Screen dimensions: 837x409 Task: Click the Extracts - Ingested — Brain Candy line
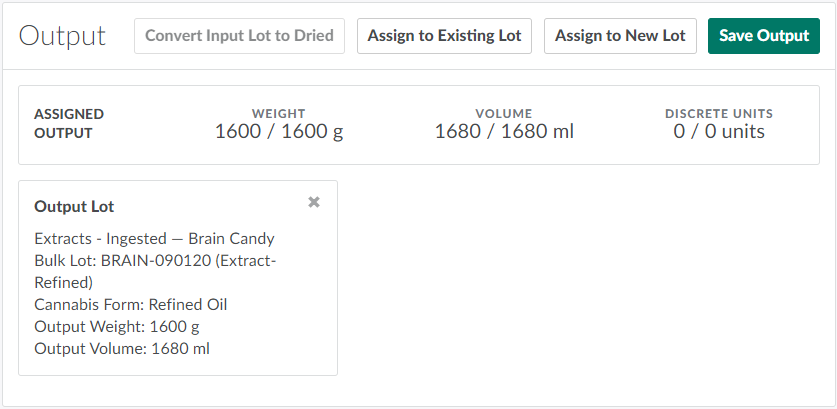154,239
